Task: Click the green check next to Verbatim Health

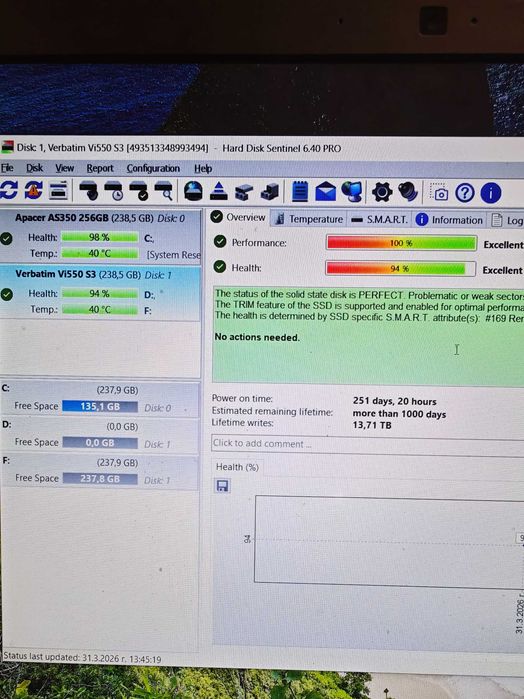Action: click(7, 294)
